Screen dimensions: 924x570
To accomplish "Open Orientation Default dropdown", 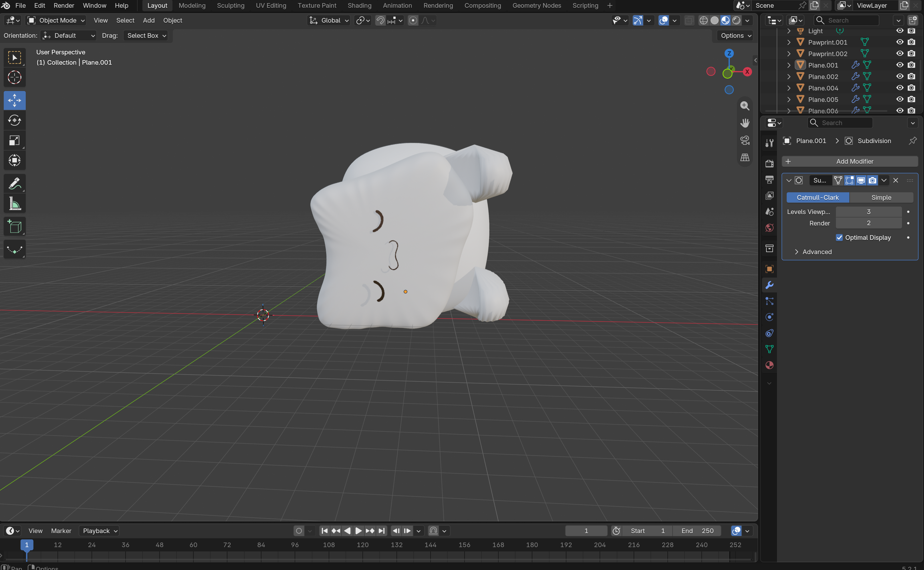I will point(69,35).
